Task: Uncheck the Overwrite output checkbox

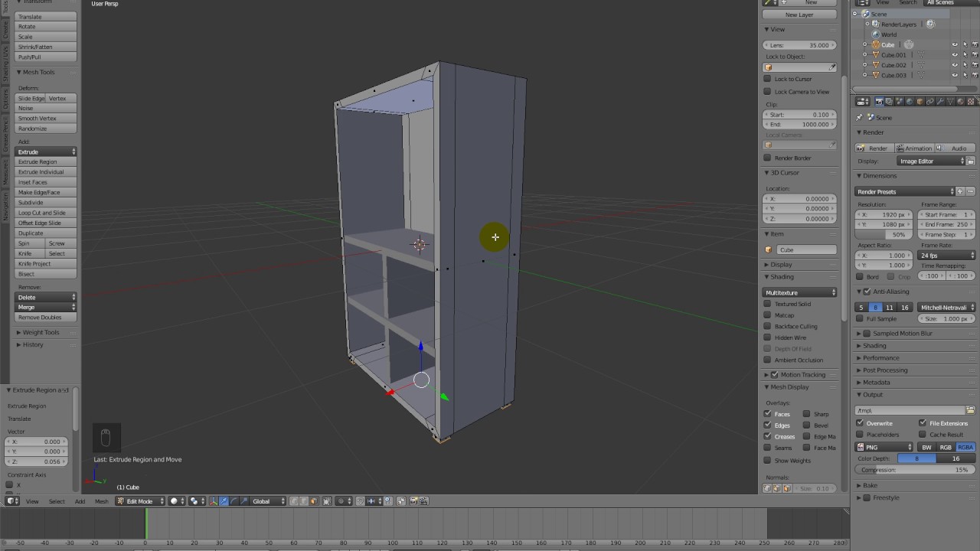Action: click(860, 423)
